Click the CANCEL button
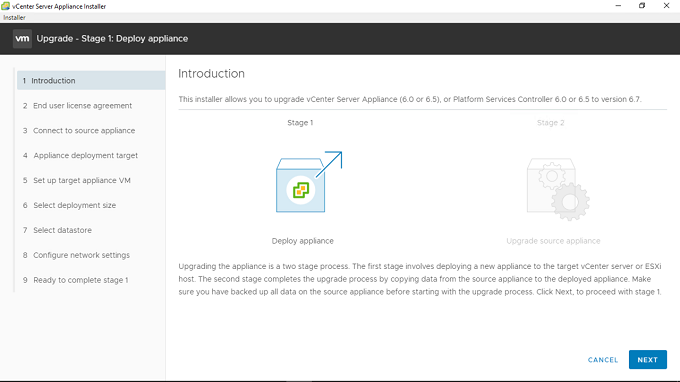The width and height of the screenshot is (680, 382). tap(603, 360)
